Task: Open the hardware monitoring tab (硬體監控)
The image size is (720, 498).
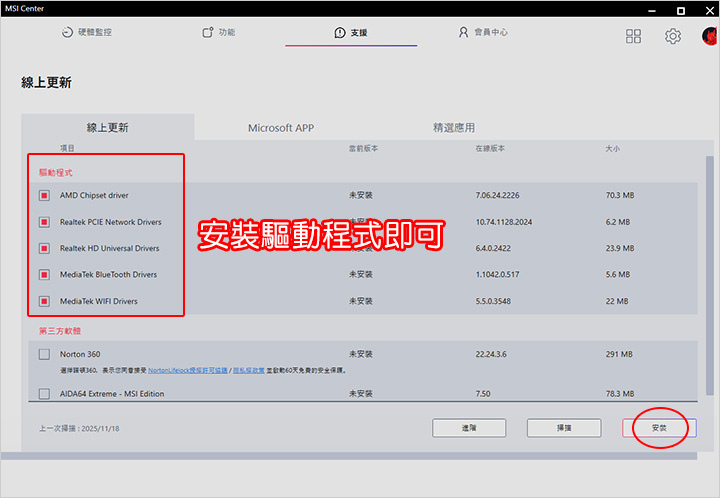Action: [87, 32]
